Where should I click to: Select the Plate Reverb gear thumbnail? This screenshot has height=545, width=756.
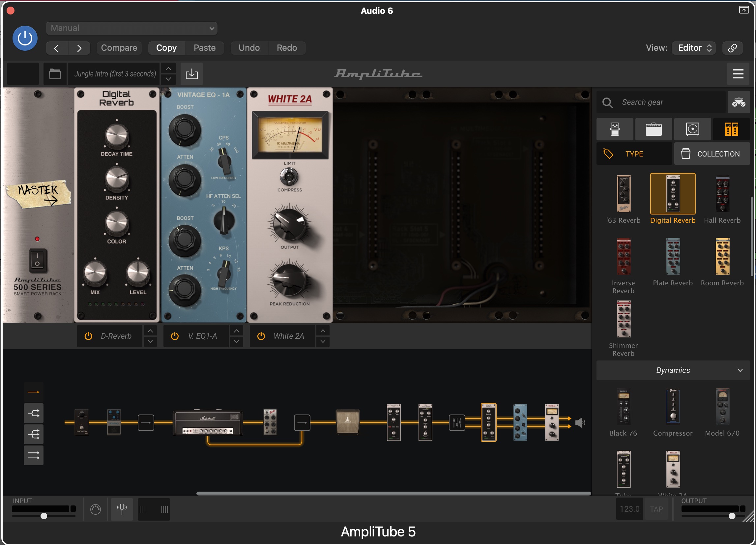coord(673,257)
